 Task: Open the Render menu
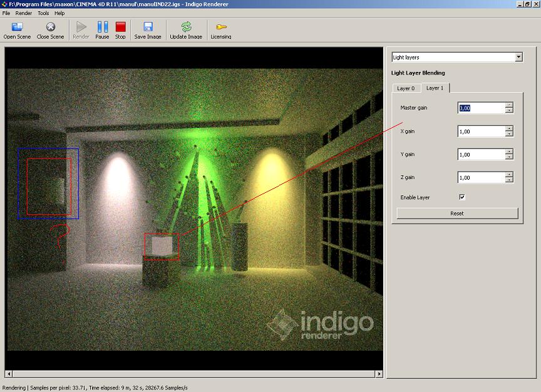point(23,13)
